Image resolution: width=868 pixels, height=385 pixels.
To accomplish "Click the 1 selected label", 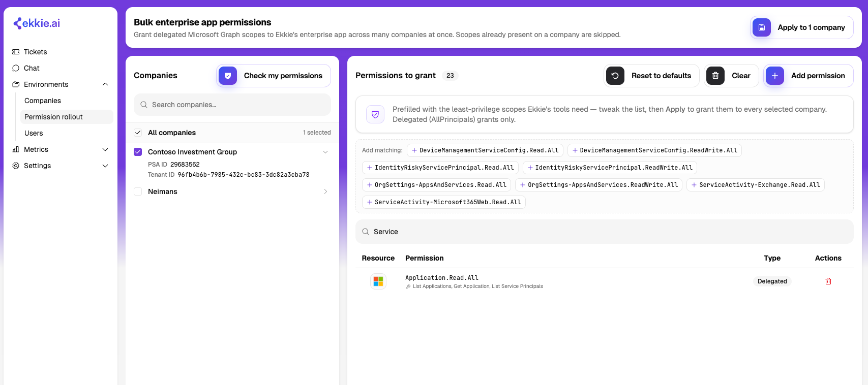I will click(x=317, y=133).
